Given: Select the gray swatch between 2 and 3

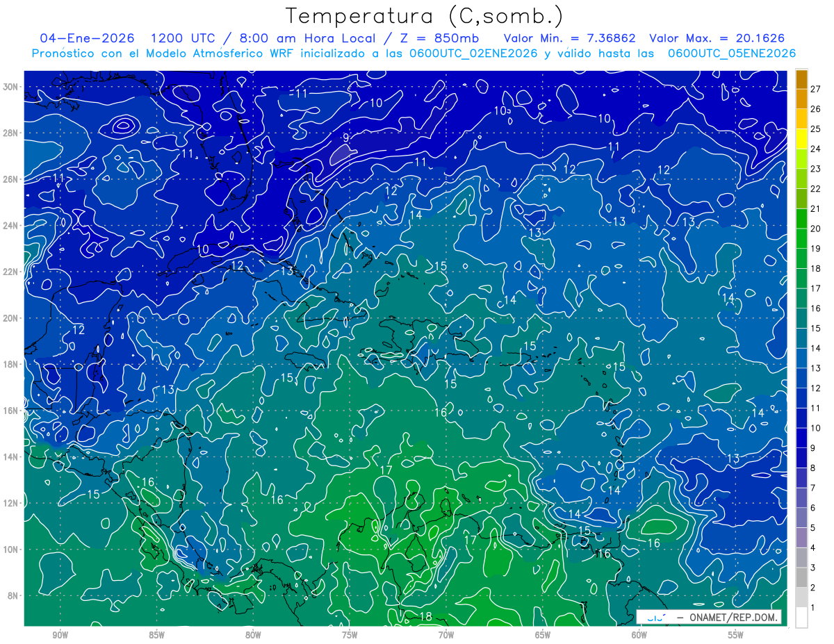Looking at the screenshot, I should (801, 577).
